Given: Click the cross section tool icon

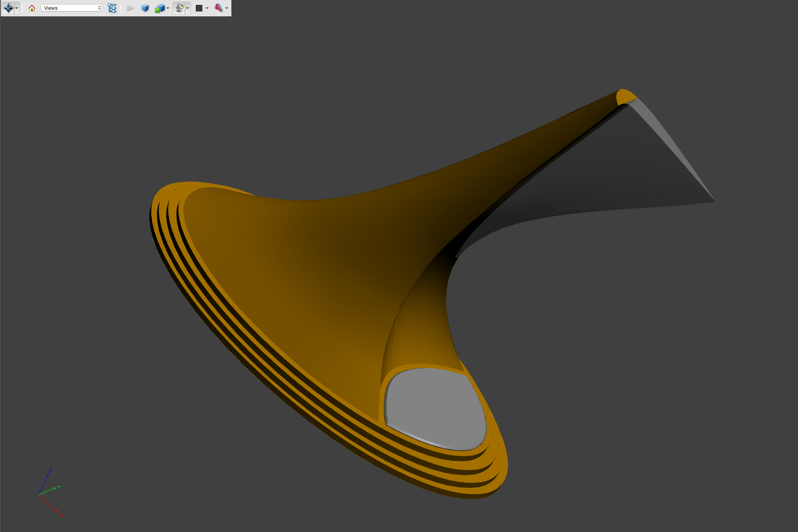Looking at the screenshot, I should coord(219,8).
